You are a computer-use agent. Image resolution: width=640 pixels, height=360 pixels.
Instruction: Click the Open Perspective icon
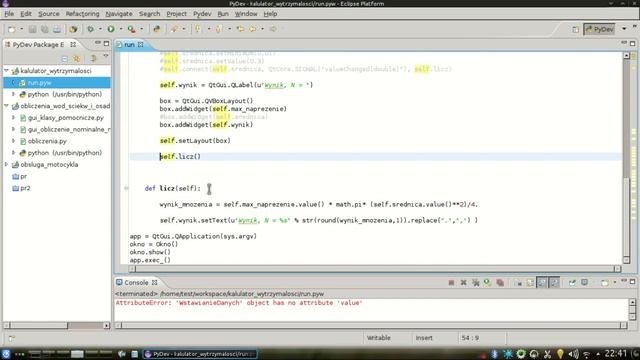point(576,29)
